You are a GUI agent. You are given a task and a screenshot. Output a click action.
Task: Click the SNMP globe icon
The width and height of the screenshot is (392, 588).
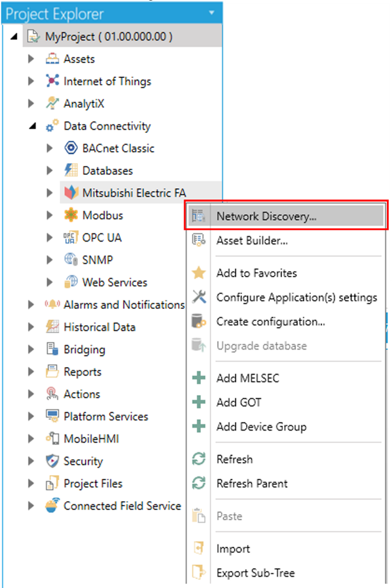point(71,260)
